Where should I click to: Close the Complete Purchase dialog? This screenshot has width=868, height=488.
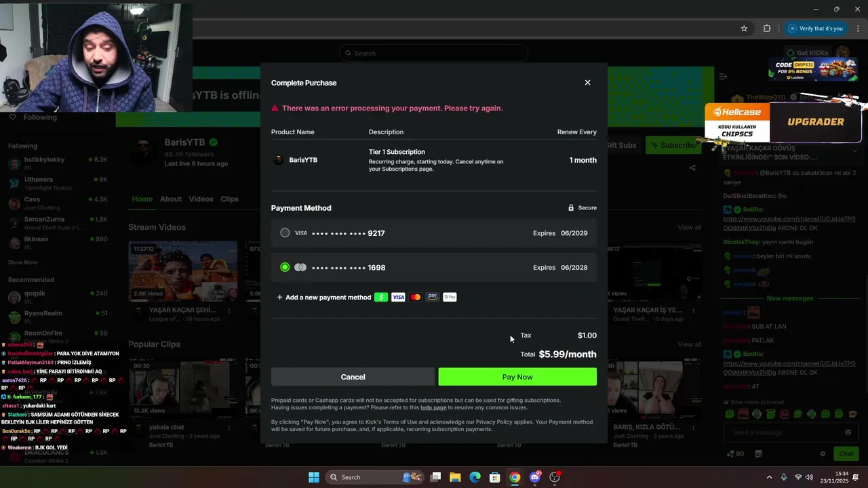pyautogui.click(x=587, y=83)
